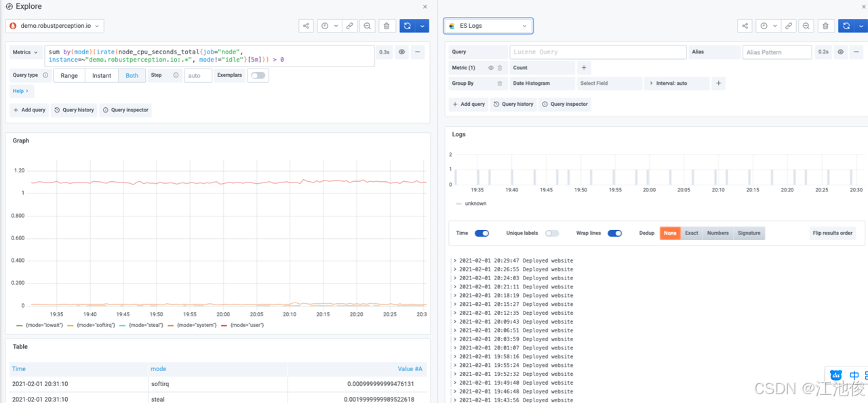Remove the Prometheus query row with minus icon

point(417,52)
